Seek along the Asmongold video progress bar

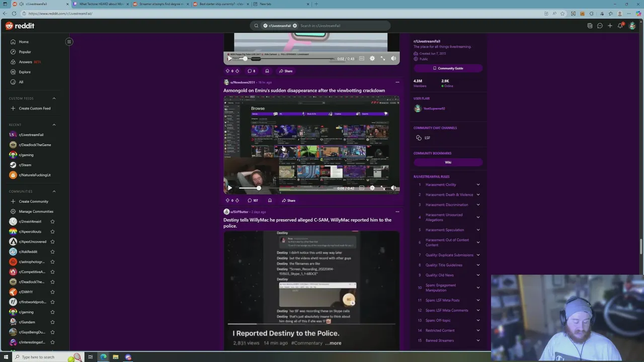click(x=286, y=188)
